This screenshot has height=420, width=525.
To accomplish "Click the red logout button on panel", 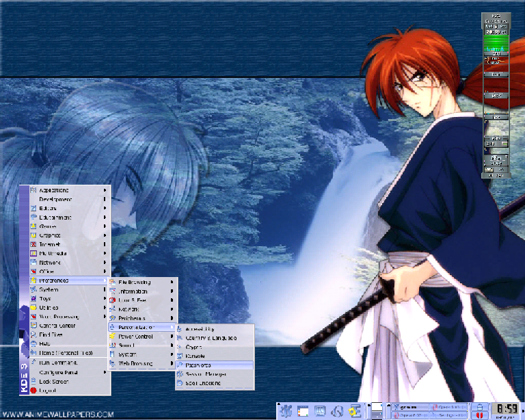I will (479, 415).
